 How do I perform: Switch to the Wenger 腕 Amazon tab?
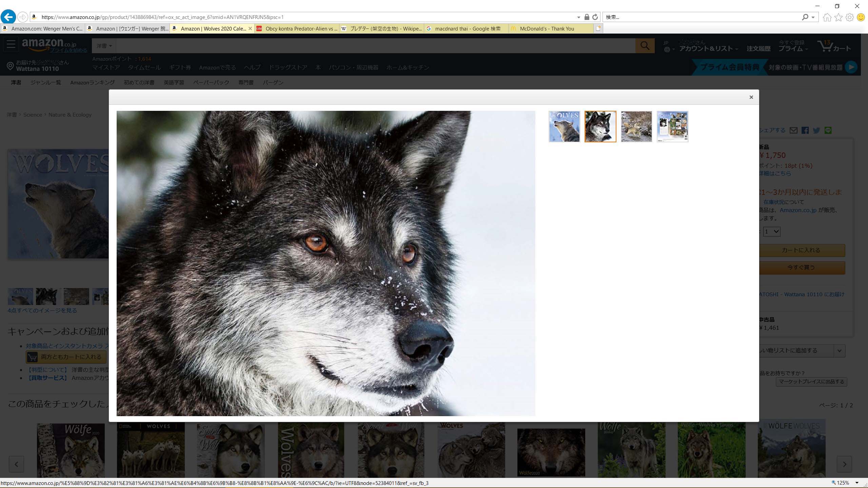coord(127,29)
